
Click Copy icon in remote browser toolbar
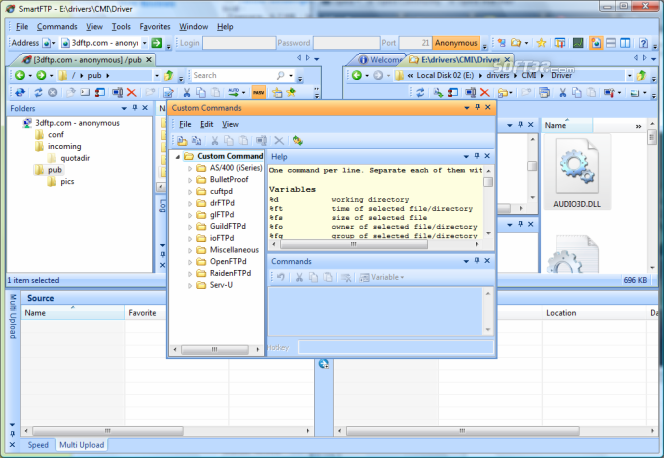201,92
